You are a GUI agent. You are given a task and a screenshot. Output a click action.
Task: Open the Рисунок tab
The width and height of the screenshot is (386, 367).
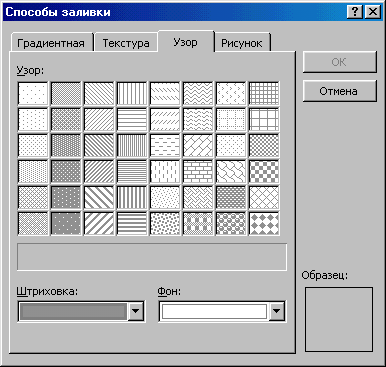[242, 43]
